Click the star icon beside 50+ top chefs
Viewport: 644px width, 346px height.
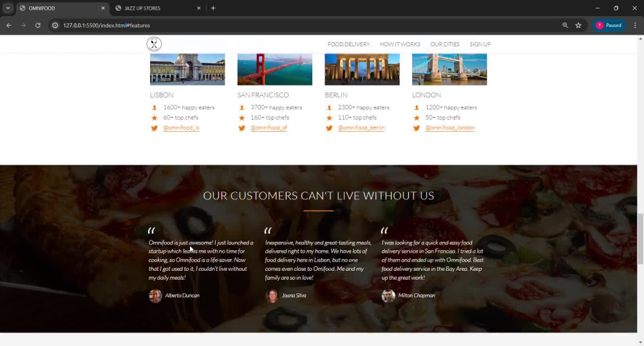point(417,118)
